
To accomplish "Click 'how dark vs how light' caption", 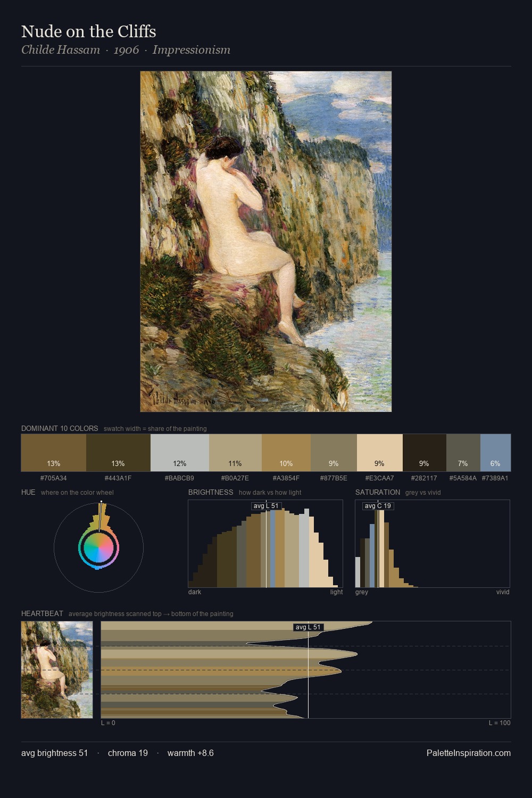I will [270, 493].
